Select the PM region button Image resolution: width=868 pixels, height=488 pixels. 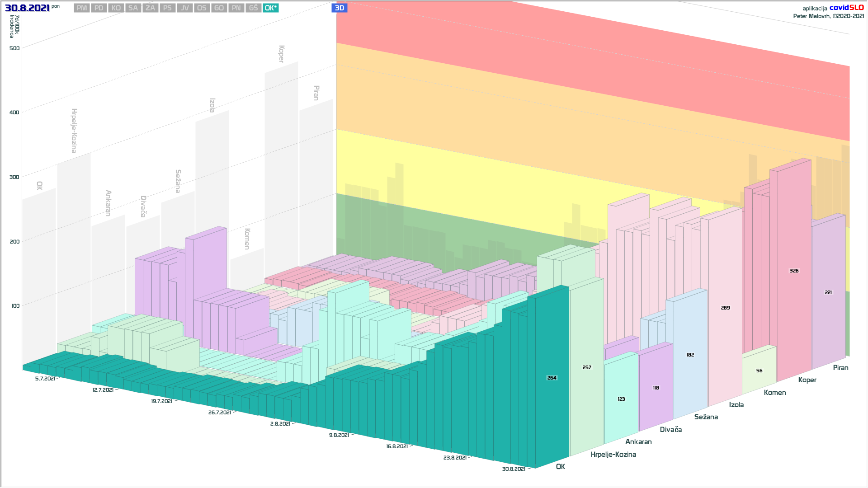[x=82, y=8]
